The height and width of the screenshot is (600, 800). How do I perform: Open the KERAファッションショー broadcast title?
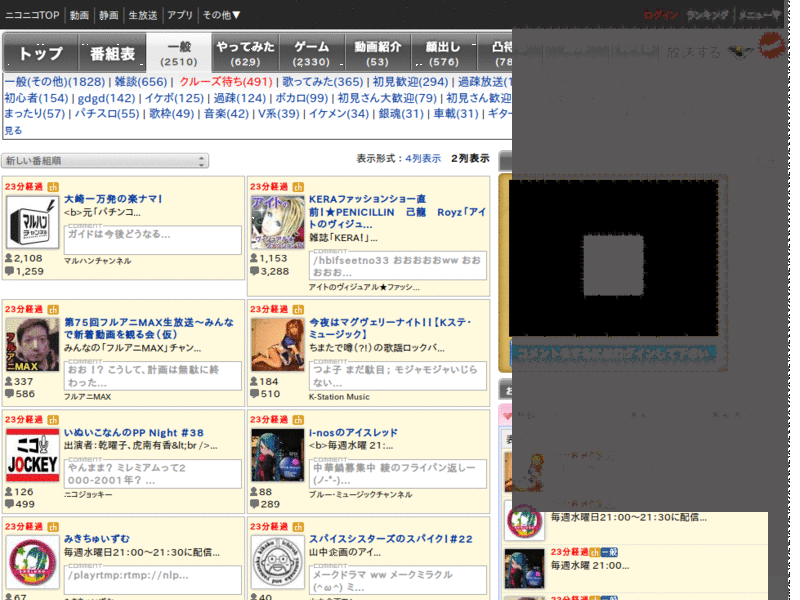click(397, 211)
